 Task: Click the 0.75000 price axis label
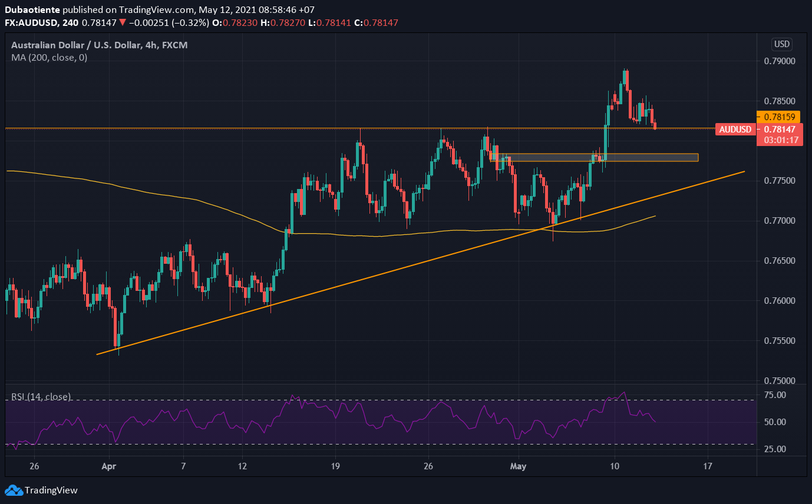tap(779, 381)
